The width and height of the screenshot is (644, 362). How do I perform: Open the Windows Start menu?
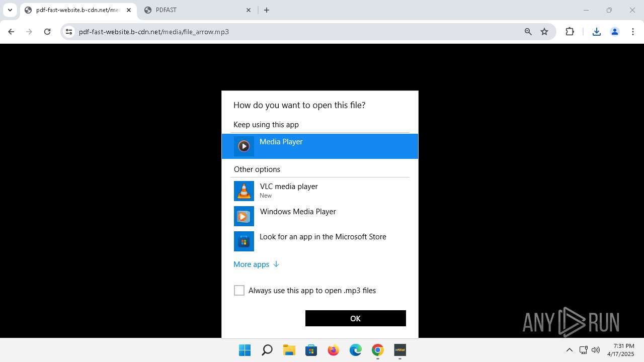point(245,350)
